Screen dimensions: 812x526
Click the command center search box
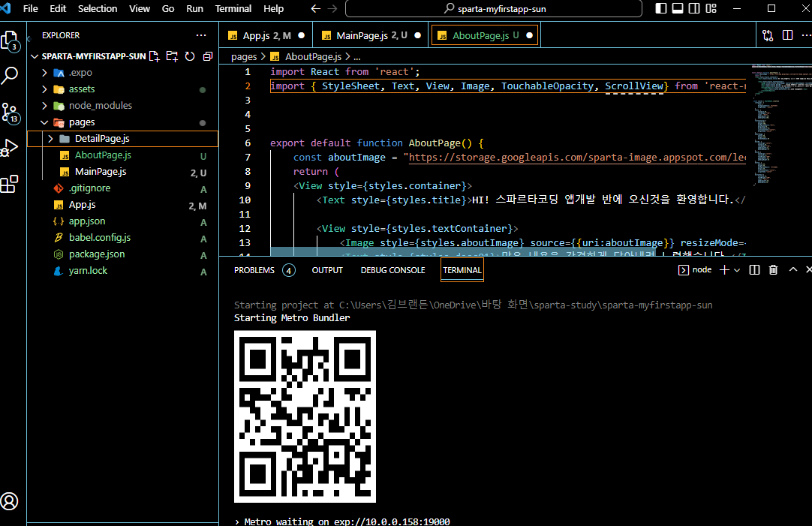tap(494, 9)
